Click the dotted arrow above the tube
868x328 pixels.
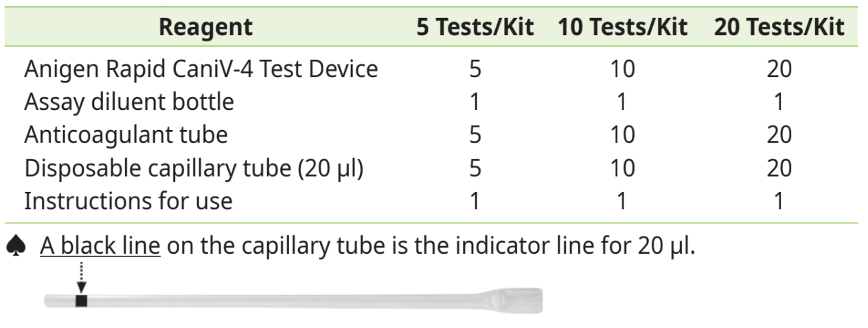(x=82, y=281)
